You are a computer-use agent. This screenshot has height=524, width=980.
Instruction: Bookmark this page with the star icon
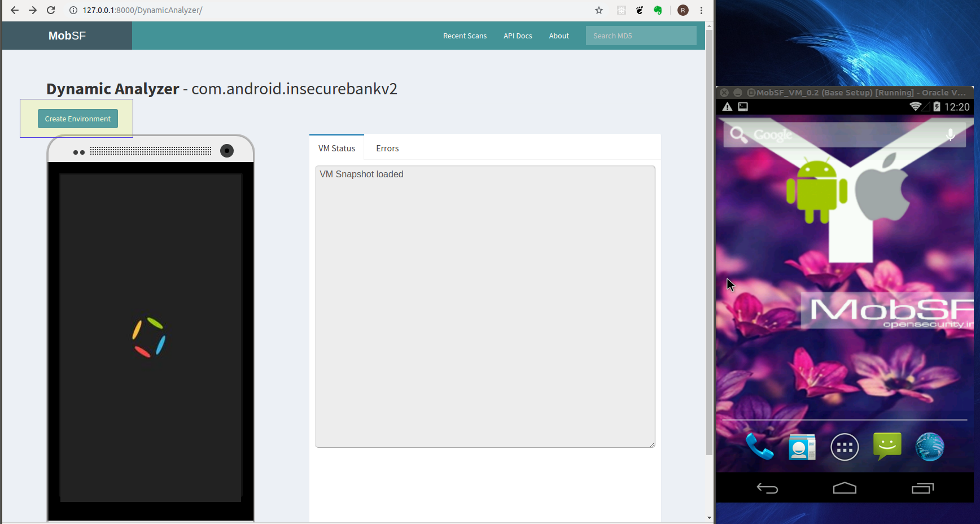599,10
